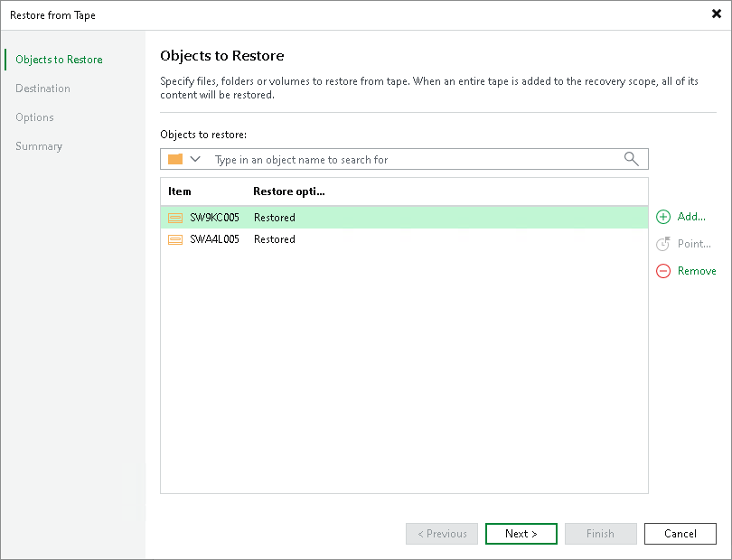Click the Restore options column header
Screen dimensions: 732x560
289,191
